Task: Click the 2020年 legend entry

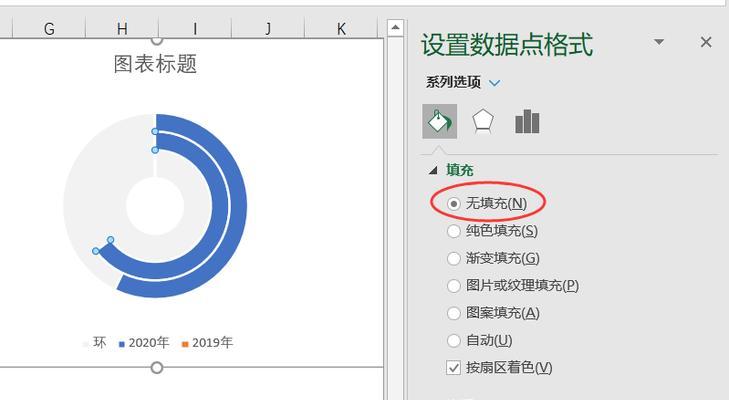Action: coord(144,343)
